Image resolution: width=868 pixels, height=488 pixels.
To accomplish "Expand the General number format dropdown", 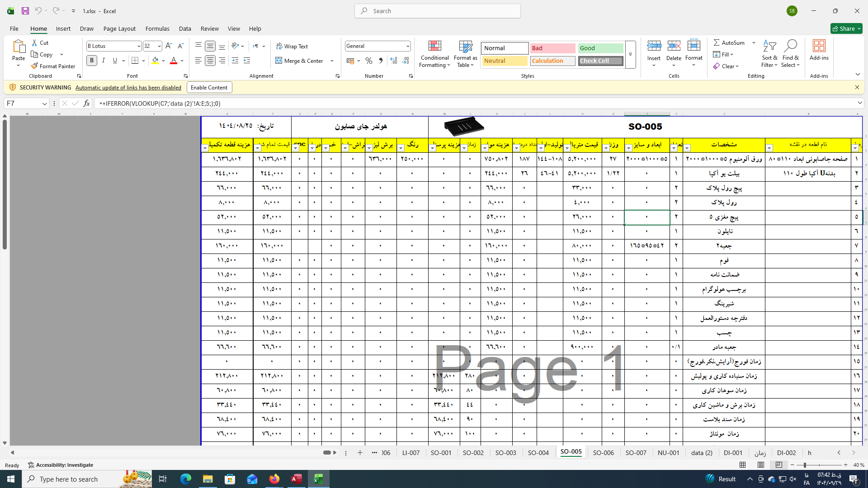I will pos(407,46).
